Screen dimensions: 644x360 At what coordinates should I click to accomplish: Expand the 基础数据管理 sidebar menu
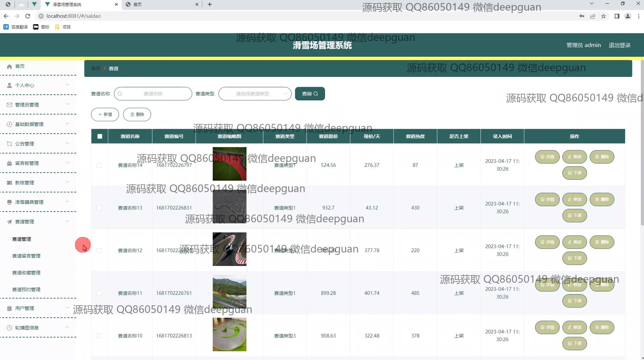click(38, 124)
